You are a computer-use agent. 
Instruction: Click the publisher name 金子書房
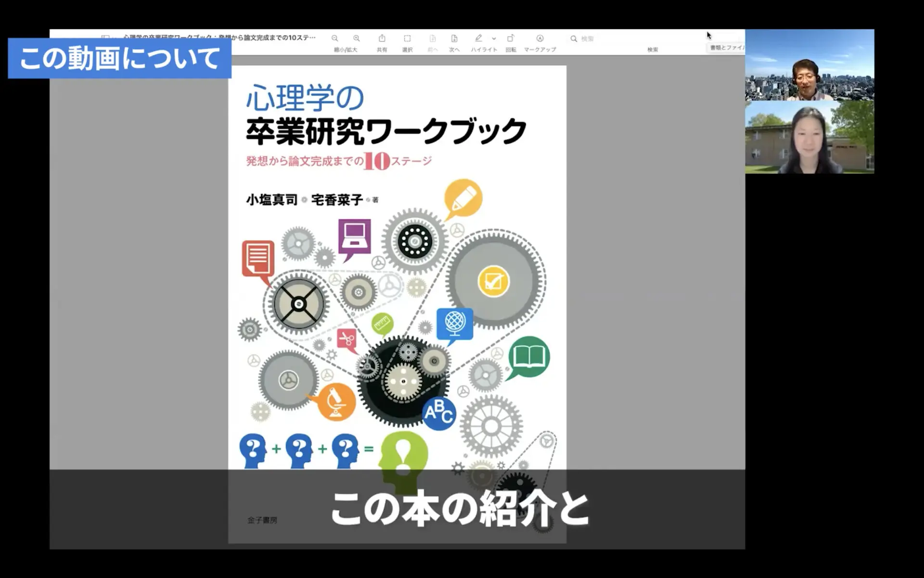262,520
